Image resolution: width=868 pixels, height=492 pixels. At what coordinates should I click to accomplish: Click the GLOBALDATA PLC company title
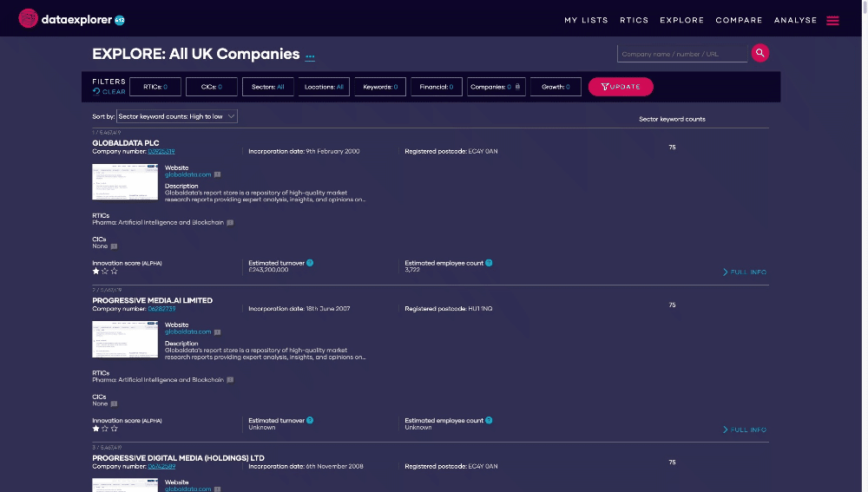(x=126, y=143)
